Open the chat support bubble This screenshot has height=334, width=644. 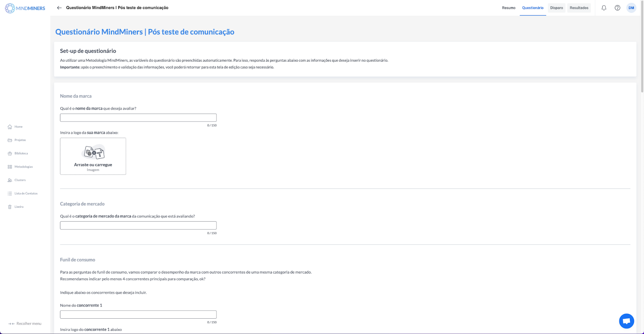pos(626,321)
